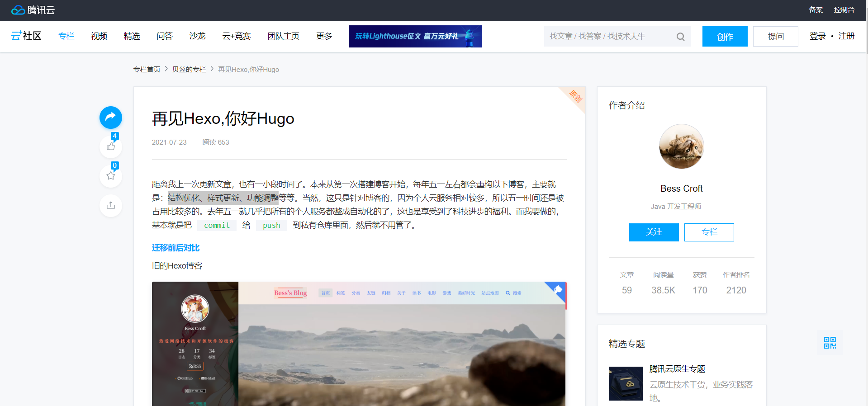This screenshot has height=406, width=868.
Task: Follow the author with 关注 button
Action: [654, 232]
